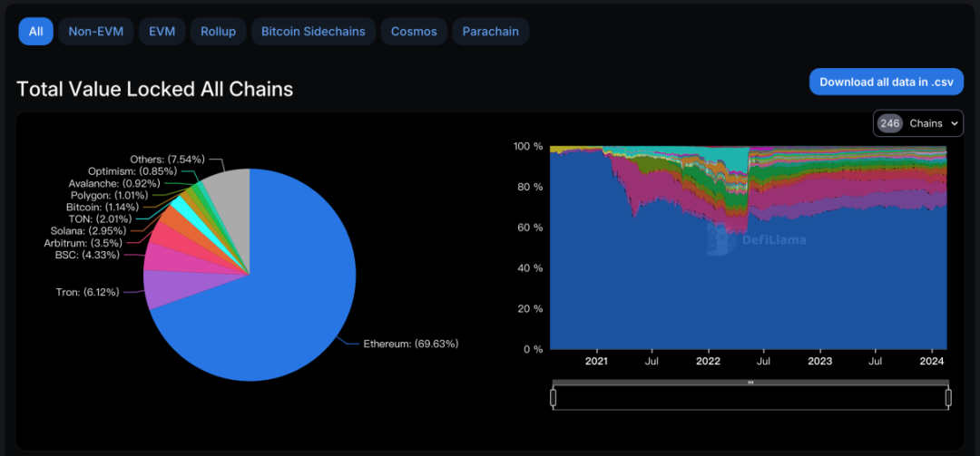Select the Bitcoin Sidechains tab
980x456 pixels.
(x=313, y=31)
